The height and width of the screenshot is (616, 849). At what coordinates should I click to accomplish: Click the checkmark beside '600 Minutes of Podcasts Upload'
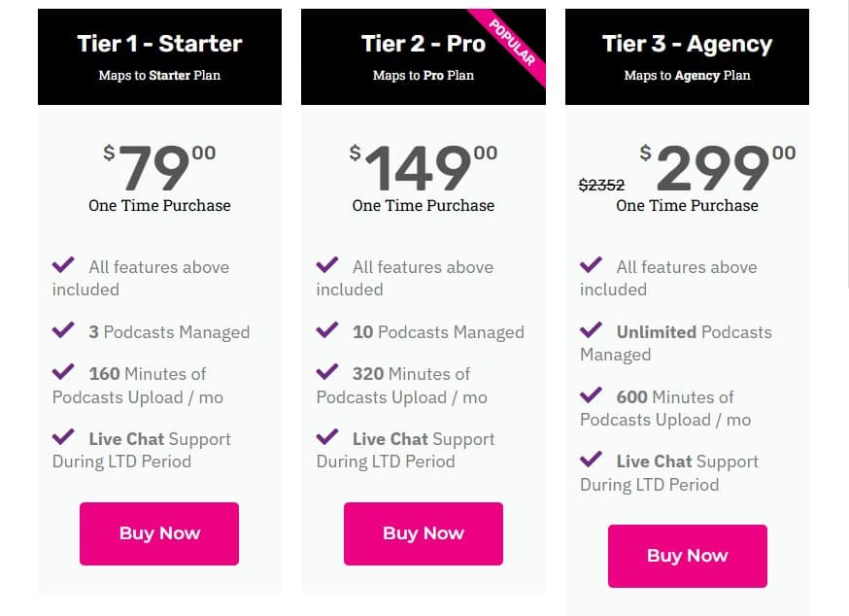tap(593, 395)
